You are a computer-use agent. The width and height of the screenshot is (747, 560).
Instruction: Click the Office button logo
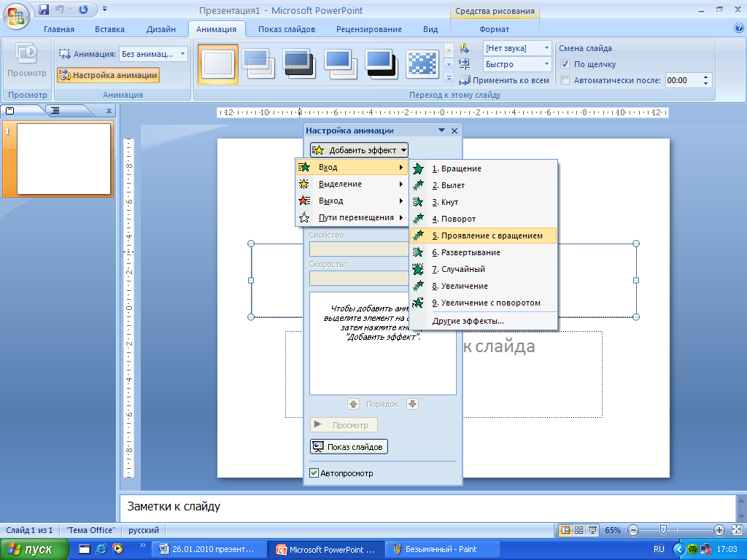pos(16,16)
